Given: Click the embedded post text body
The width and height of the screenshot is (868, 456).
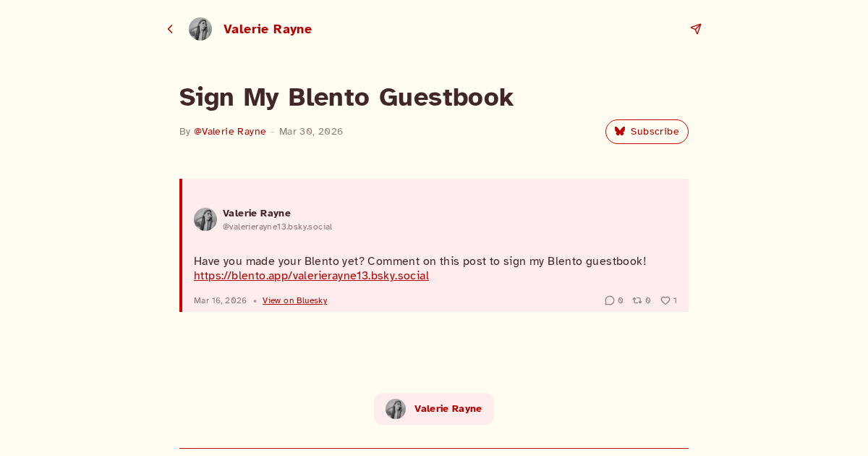Looking at the screenshot, I should click(420, 261).
